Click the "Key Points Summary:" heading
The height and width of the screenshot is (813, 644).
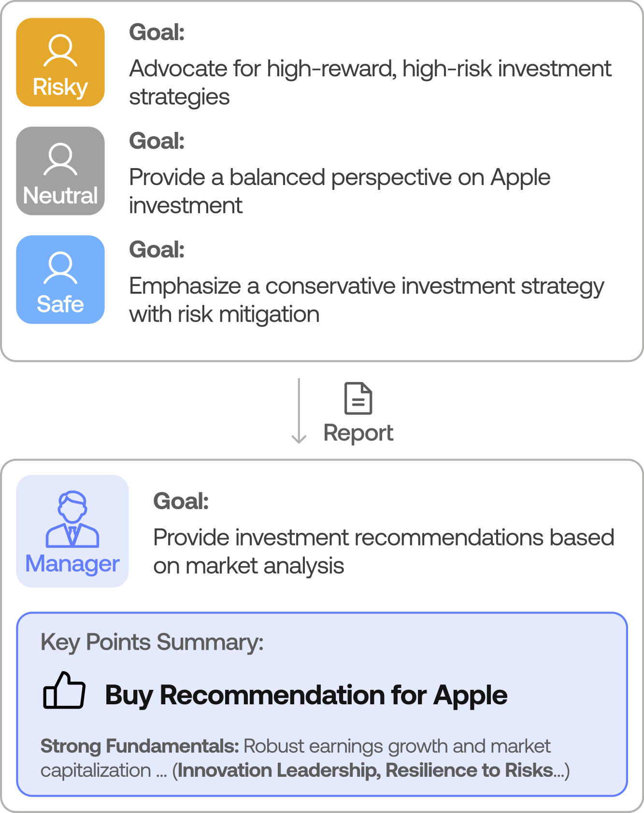pyautogui.click(x=152, y=642)
